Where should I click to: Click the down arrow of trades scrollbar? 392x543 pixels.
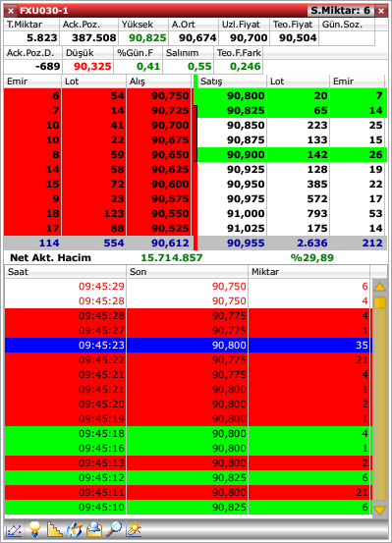click(x=380, y=510)
